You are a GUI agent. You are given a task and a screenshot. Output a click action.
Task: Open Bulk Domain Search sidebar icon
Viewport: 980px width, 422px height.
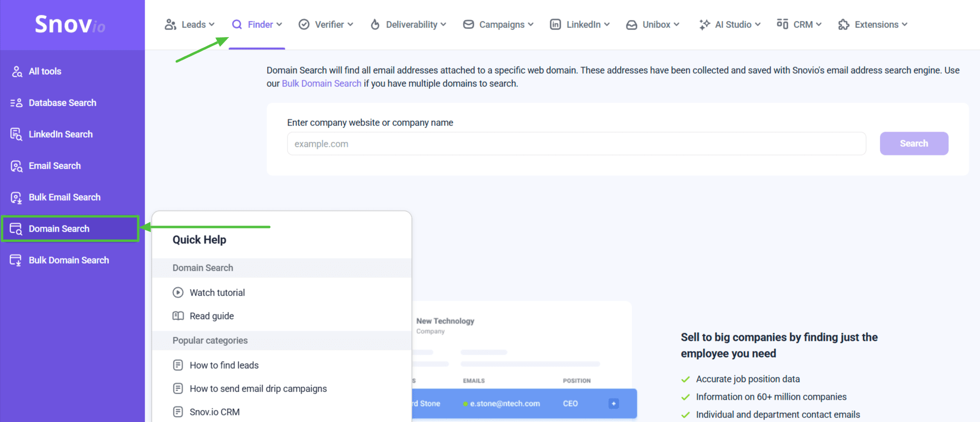[x=16, y=261]
